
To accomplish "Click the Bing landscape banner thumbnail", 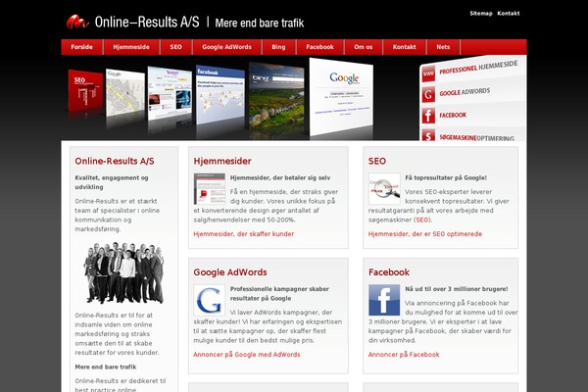I will pyautogui.click(x=276, y=96).
